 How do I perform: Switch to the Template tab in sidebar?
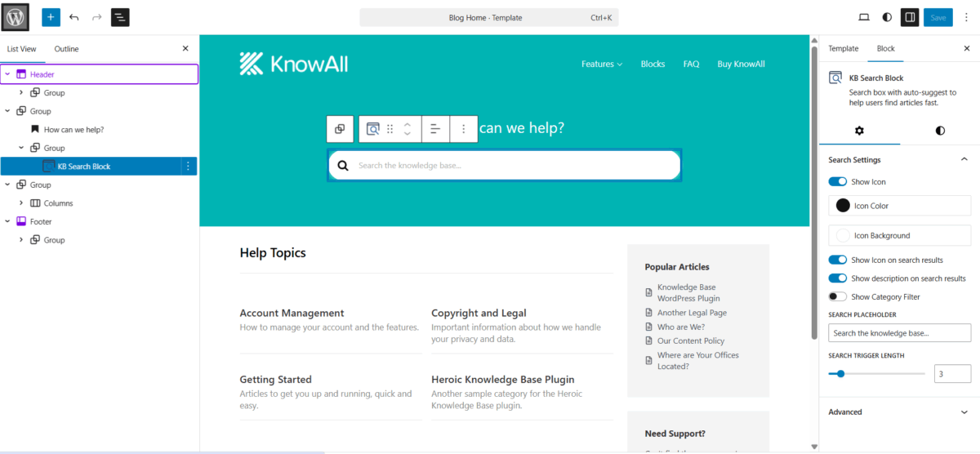(x=844, y=49)
